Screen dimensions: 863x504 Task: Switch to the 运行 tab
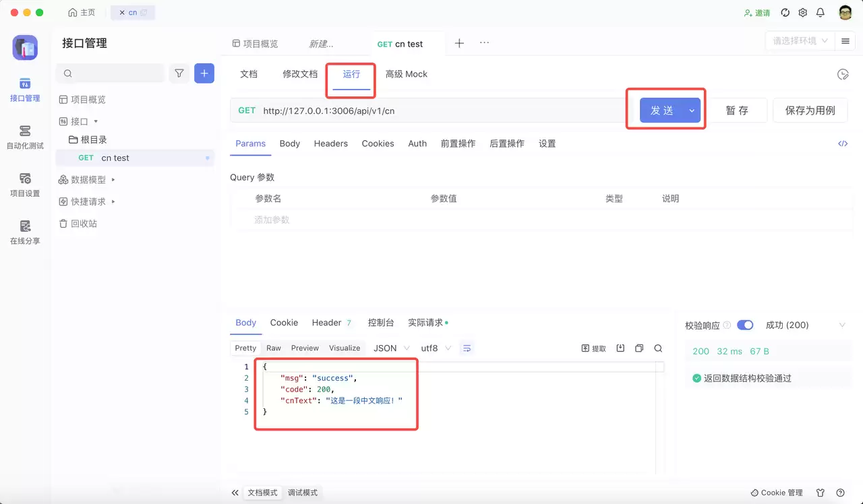(351, 74)
